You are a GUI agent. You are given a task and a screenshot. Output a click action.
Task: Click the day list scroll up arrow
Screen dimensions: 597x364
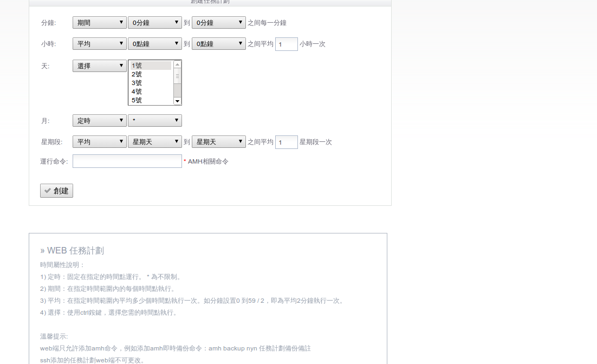177,64
